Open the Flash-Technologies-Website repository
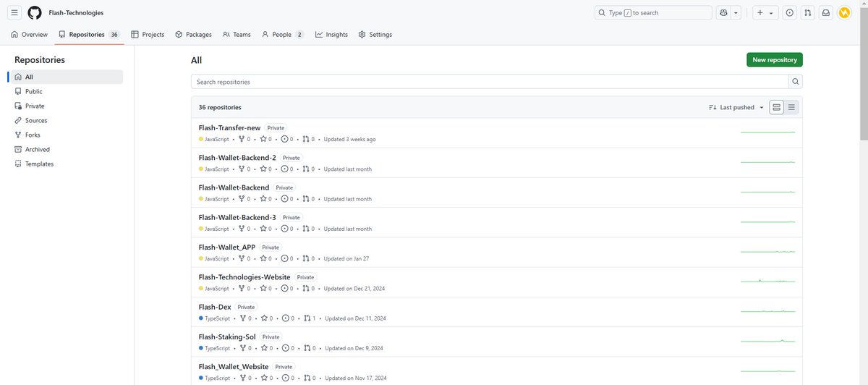This screenshot has width=868, height=385. (x=244, y=277)
